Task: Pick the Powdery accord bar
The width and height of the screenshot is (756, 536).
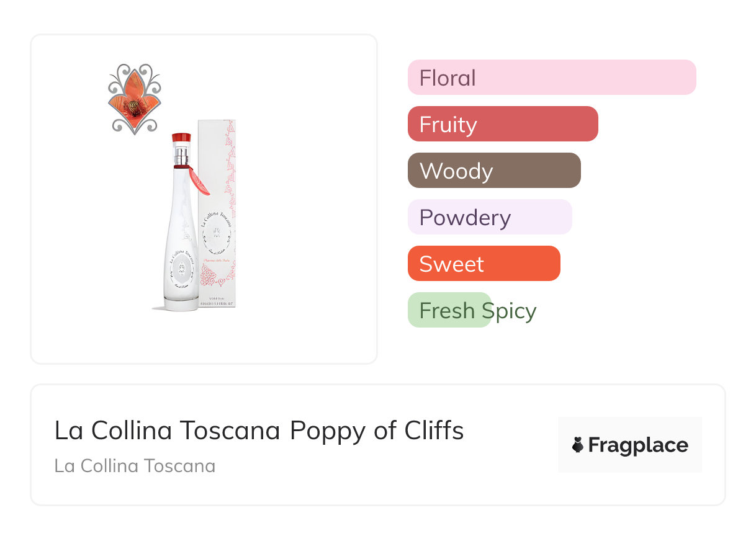Action: coord(489,217)
